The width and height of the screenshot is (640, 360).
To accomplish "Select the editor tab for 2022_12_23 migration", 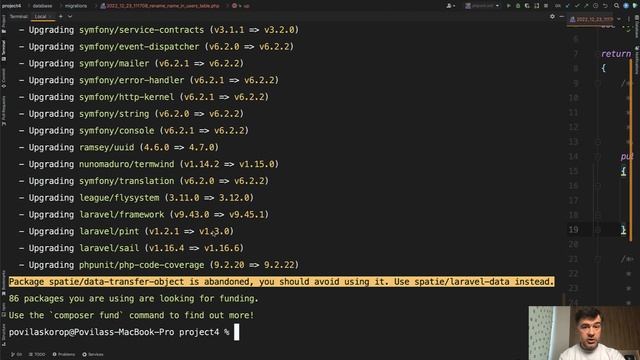I will (591, 19).
